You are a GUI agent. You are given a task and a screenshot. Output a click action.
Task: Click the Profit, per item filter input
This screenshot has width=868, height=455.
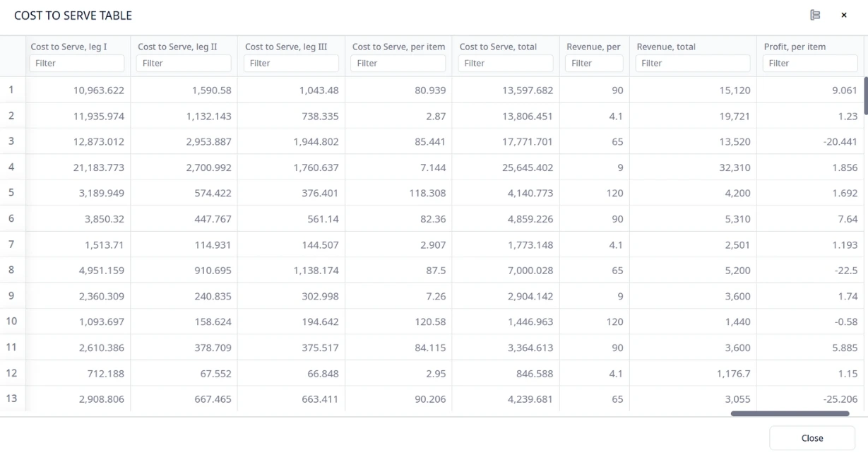tap(810, 63)
